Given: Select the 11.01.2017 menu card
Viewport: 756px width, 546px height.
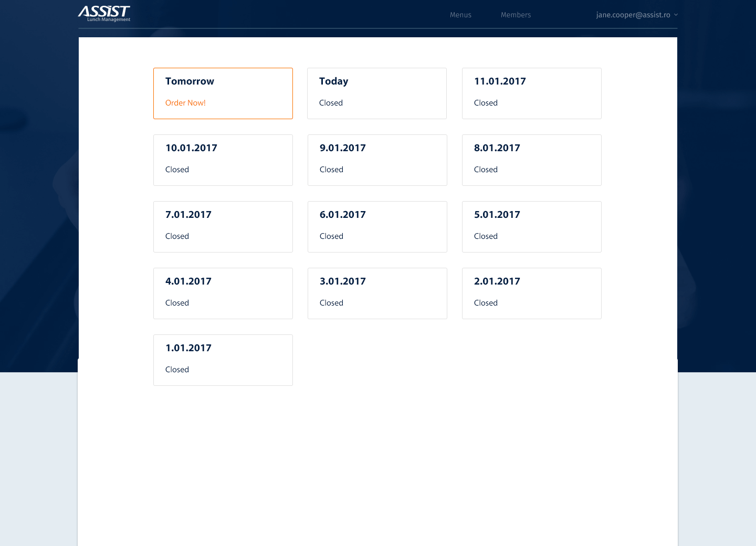Looking at the screenshot, I should 532,93.
